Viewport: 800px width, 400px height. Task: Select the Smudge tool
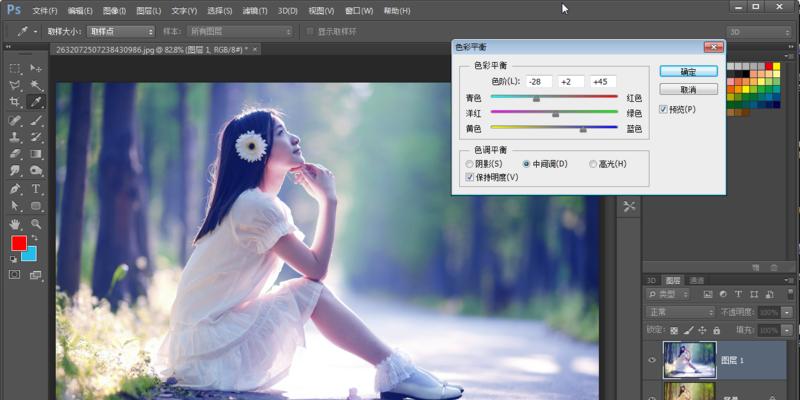tap(15, 170)
